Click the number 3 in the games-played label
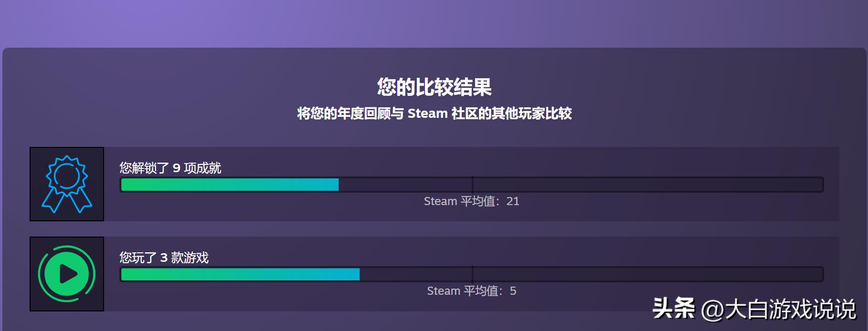 click(x=164, y=258)
